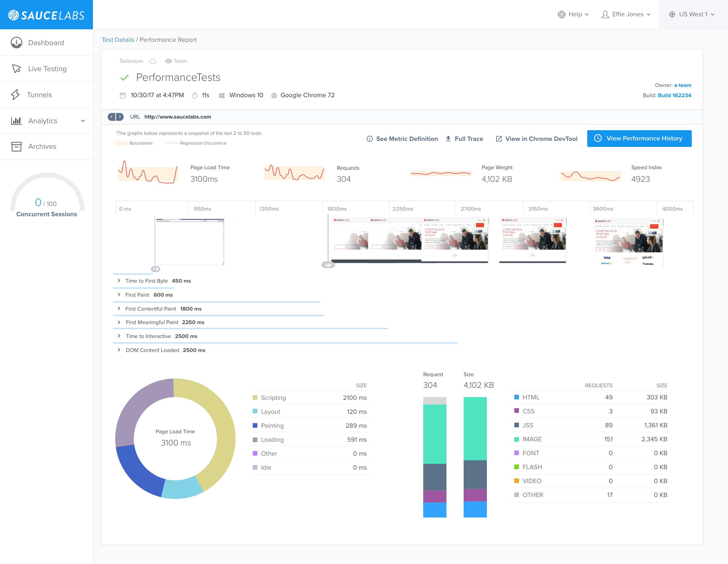Click the Sauce Labs logo
This screenshot has height=564, width=728.
click(46, 15)
